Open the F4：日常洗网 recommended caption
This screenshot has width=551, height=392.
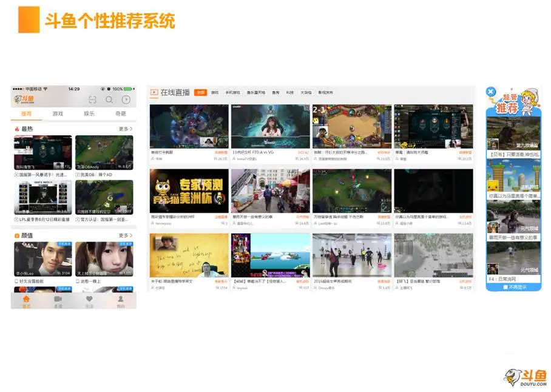[x=502, y=279]
